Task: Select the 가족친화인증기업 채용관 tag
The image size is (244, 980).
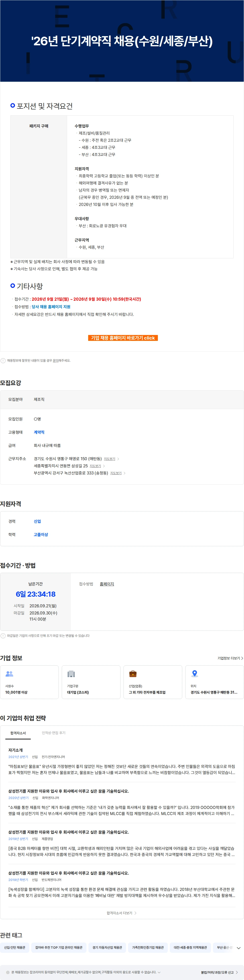Action: [148, 948]
